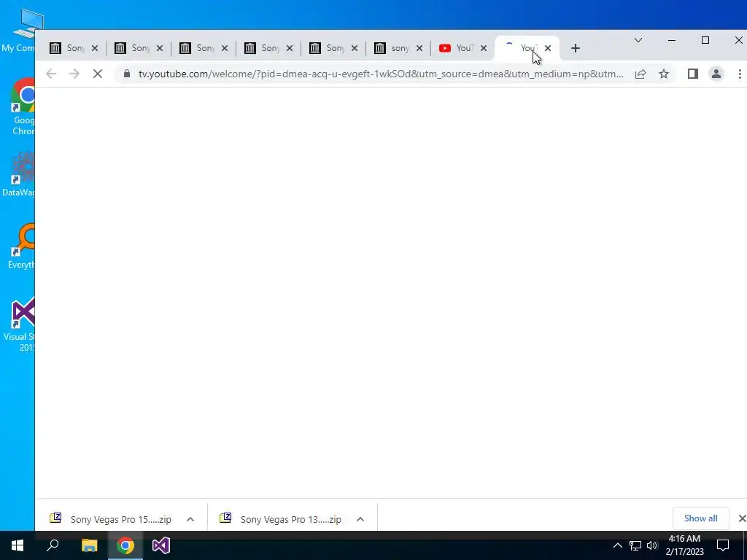Switch to the YouTube tab with red icon
This screenshot has width=747, height=560.
[462, 48]
